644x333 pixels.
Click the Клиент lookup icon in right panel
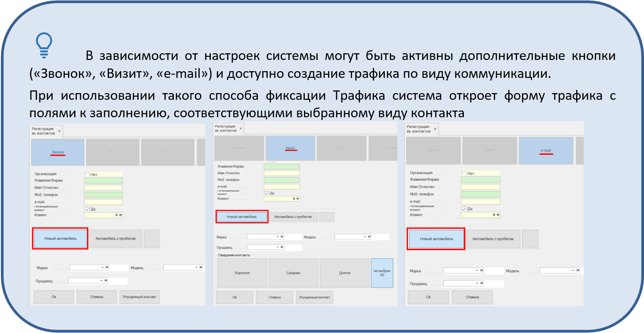coord(497,215)
